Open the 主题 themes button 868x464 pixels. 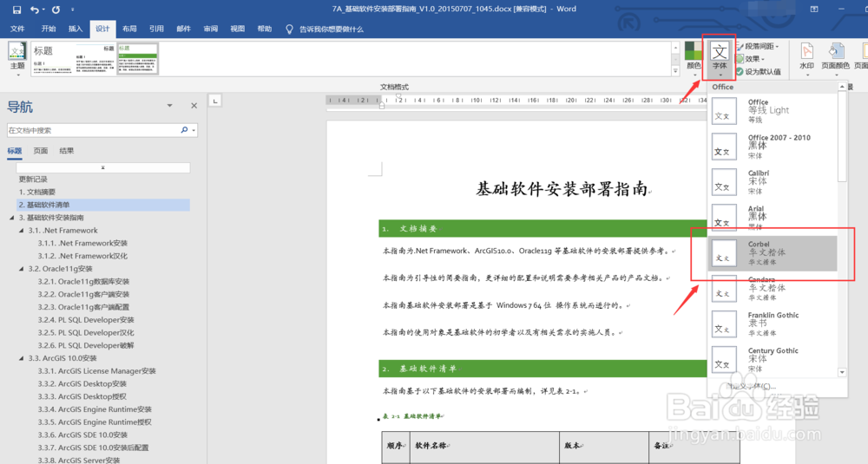[17, 58]
